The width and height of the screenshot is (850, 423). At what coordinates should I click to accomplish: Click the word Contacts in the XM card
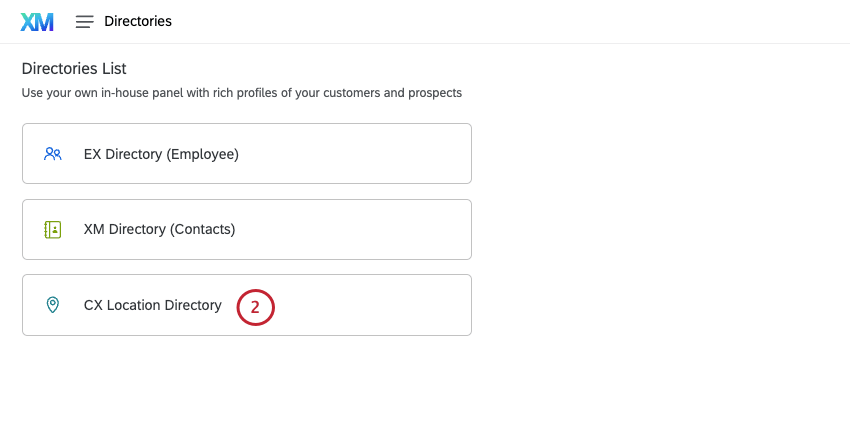pos(203,229)
